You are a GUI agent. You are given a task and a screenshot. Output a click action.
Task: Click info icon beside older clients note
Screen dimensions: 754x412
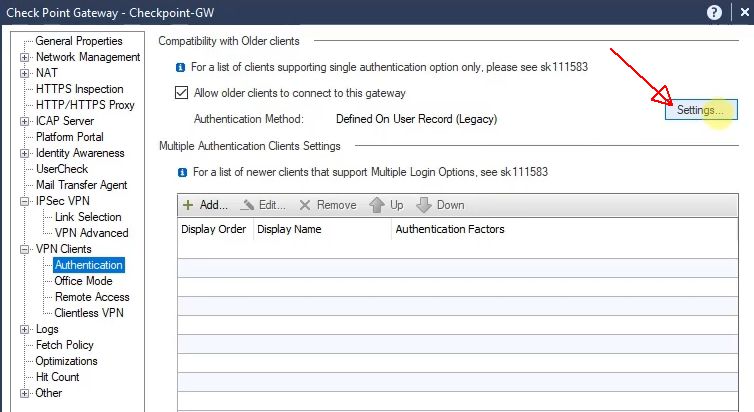[180, 67]
